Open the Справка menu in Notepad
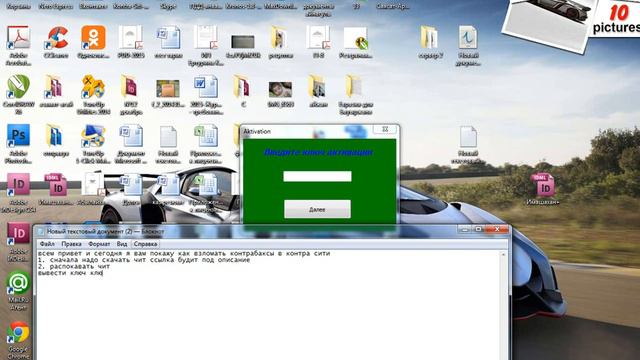 145,244
